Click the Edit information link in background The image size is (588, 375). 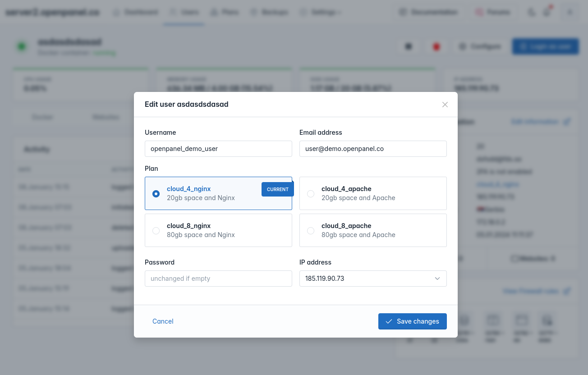click(x=541, y=122)
